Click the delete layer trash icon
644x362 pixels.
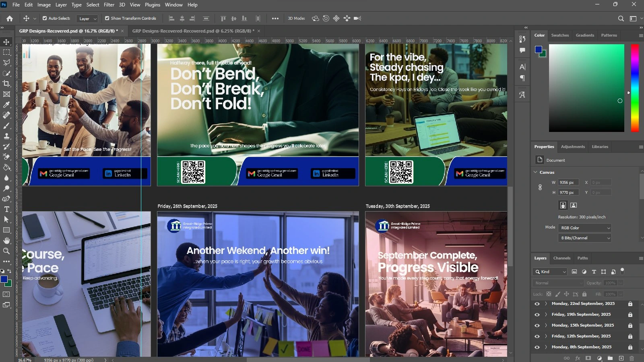(632, 358)
